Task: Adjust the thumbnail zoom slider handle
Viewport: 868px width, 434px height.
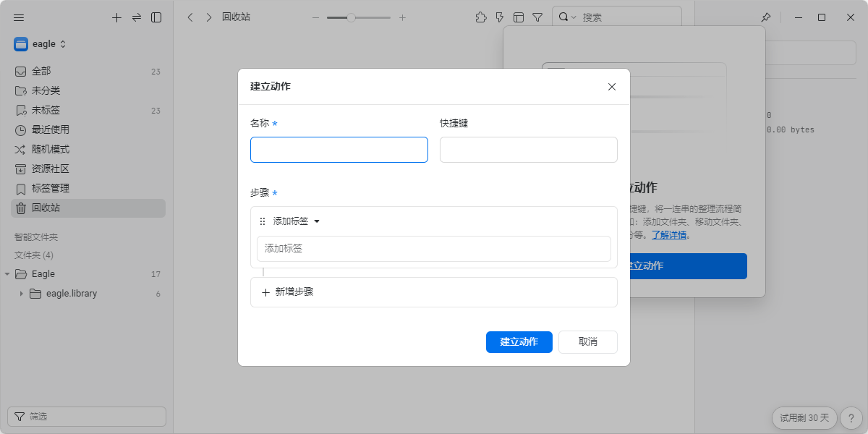Action: click(x=351, y=17)
